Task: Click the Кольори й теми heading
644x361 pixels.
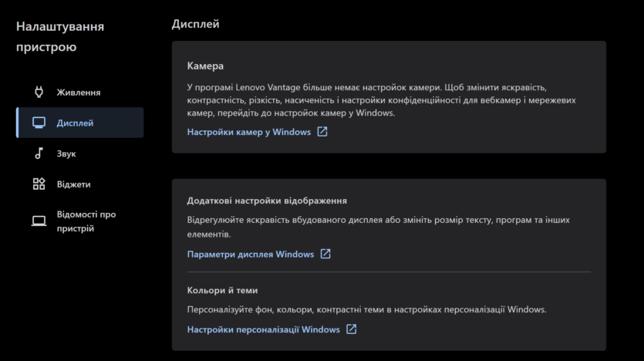Action: point(222,290)
